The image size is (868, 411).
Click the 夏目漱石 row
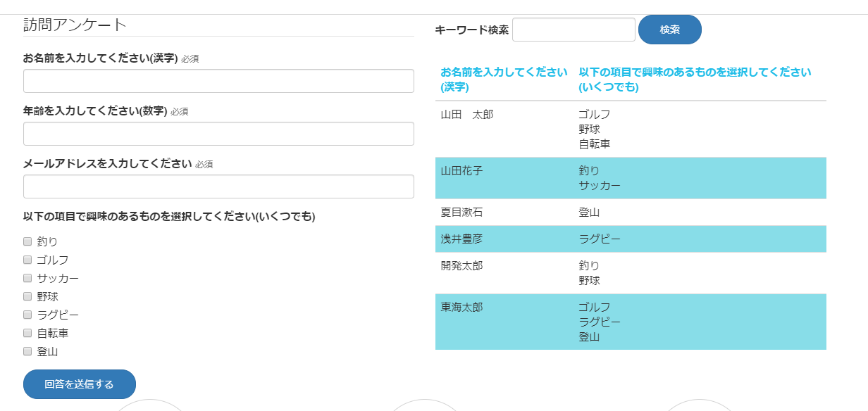[x=631, y=213]
